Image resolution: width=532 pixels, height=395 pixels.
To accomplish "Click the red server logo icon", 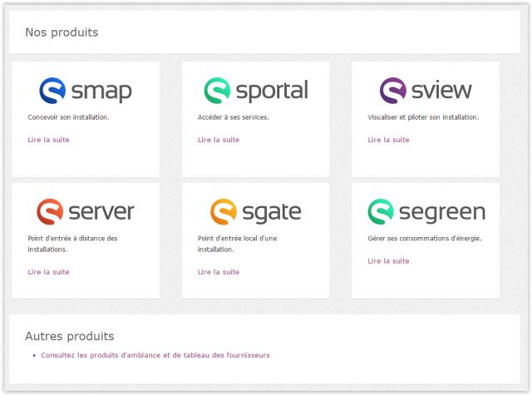I will 50,212.
